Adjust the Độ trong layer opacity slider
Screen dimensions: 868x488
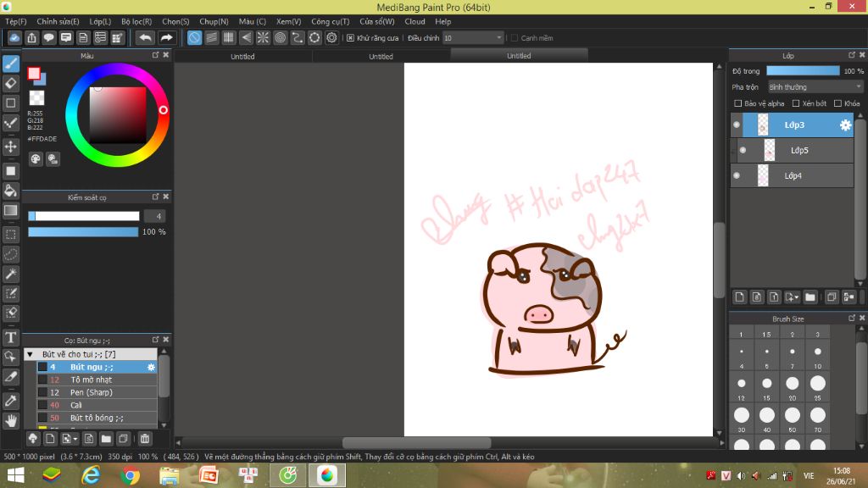coord(803,71)
